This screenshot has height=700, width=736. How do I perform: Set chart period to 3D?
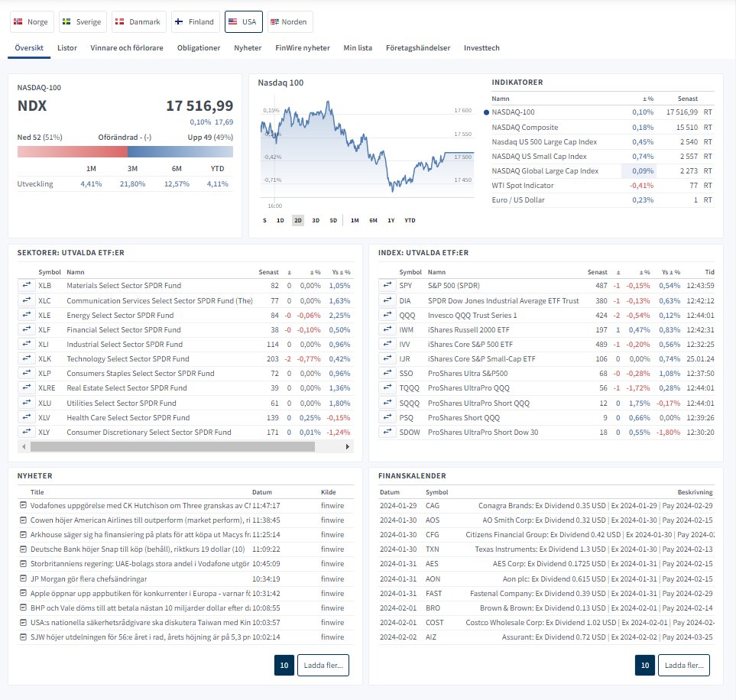(316, 220)
